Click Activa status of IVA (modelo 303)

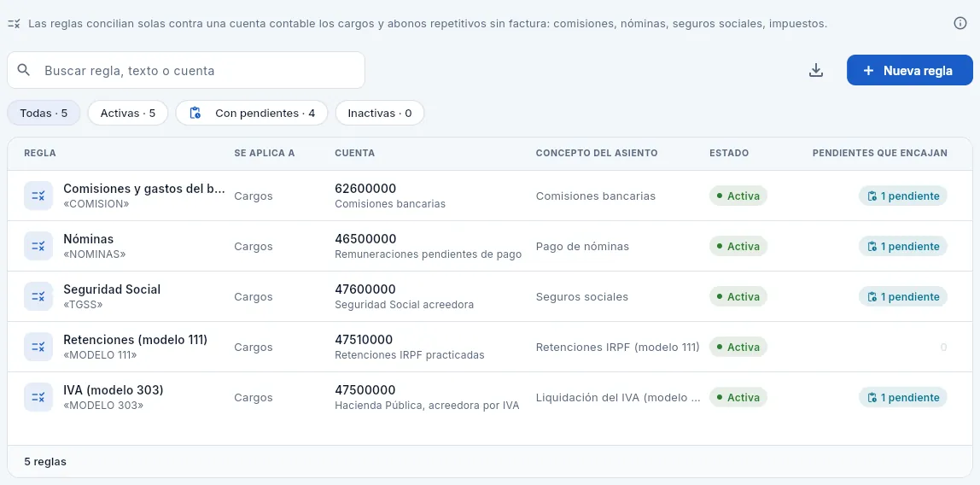(x=738, y=398)
